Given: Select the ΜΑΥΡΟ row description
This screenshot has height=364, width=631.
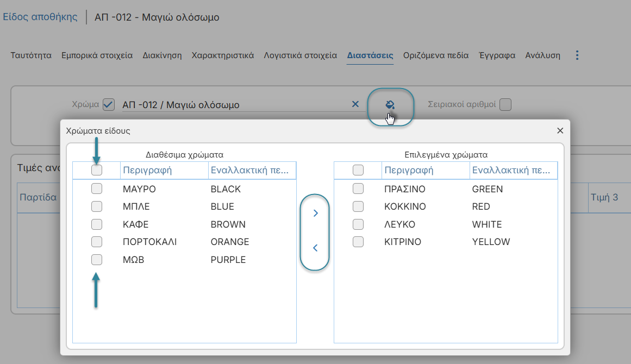Looking at the screenshot, I should point(139,189).
